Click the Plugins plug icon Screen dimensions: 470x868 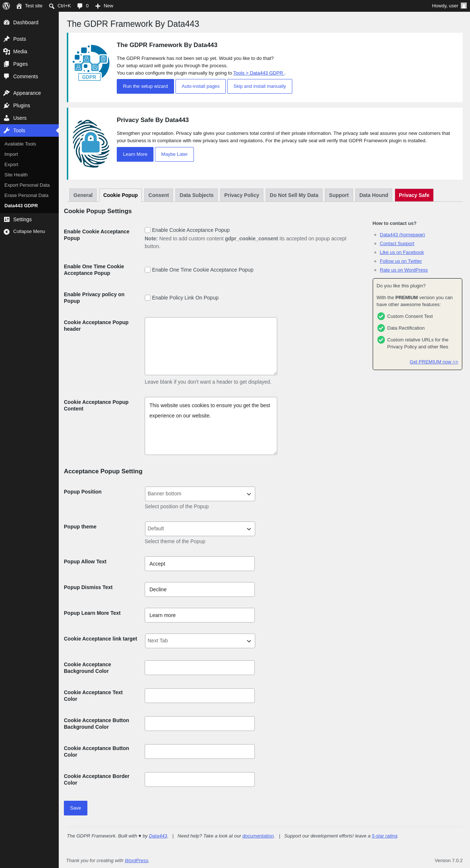click(7, 105)
